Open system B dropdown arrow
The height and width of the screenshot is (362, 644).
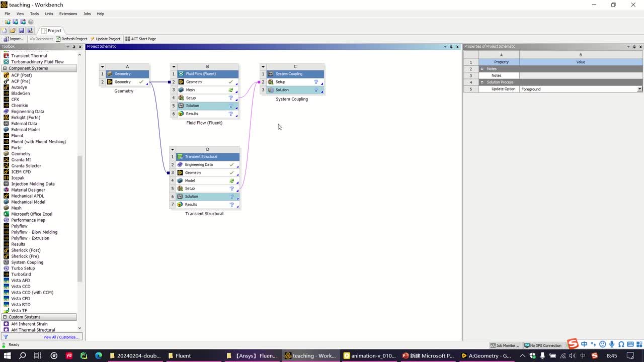coord(173,66)
